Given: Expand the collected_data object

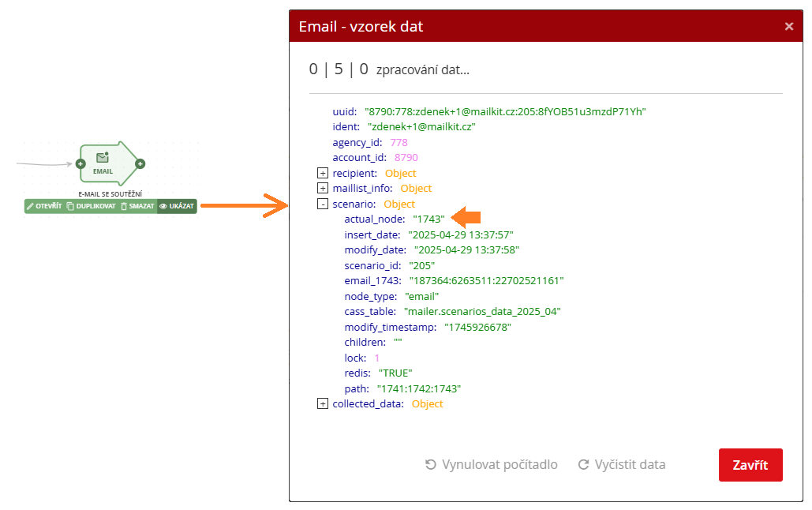Looking at the screenshot, I should (323, 403).
